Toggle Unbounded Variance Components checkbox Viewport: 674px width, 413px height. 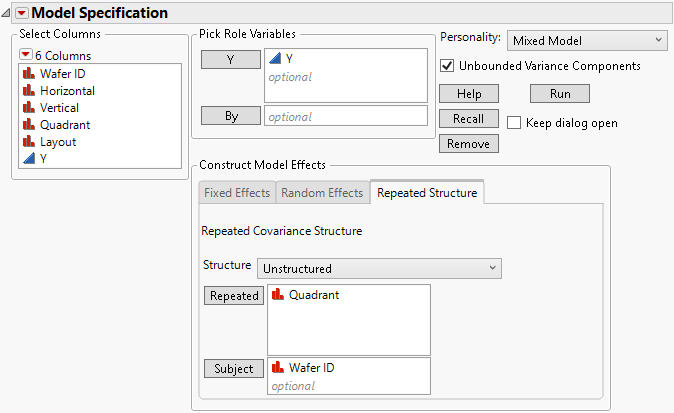click(447, 66)
